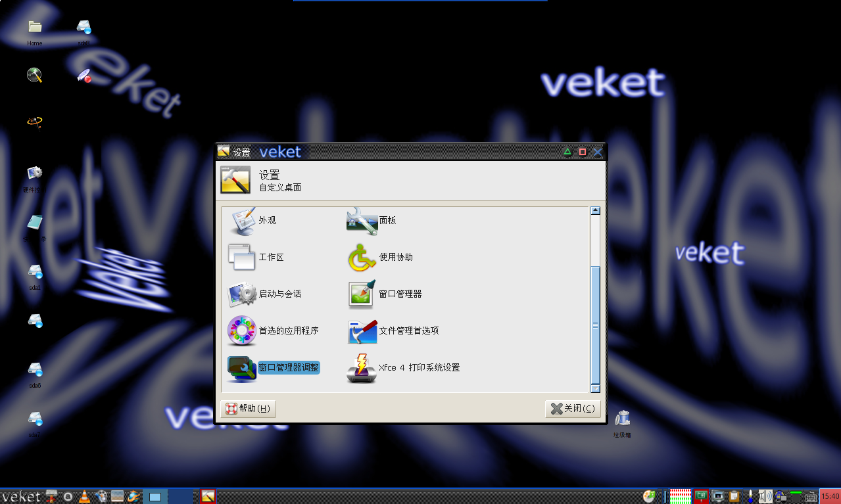Select the 首选的应用程序 label text
Screen dimensions: 841x504
289,331
